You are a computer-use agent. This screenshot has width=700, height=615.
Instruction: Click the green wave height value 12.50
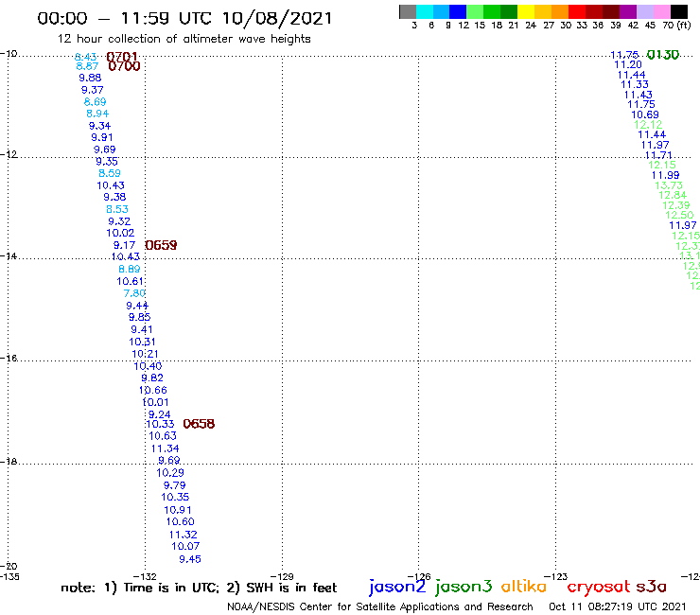coord(679,216)
